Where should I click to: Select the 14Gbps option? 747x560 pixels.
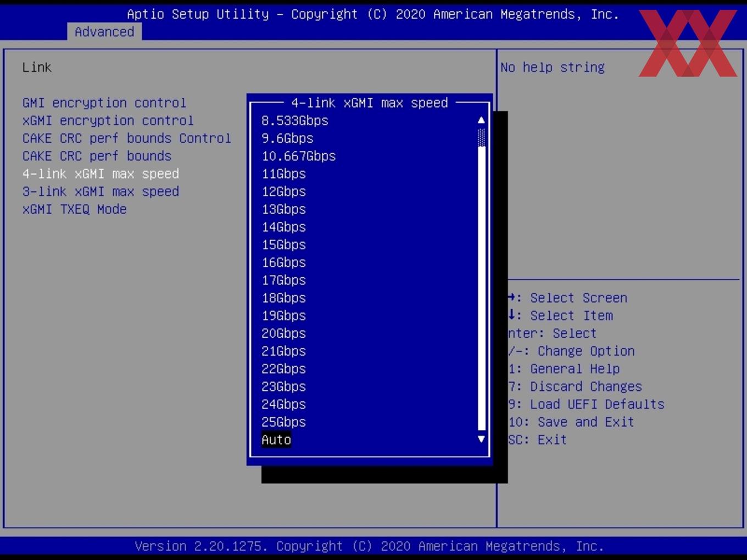point(283,227)
